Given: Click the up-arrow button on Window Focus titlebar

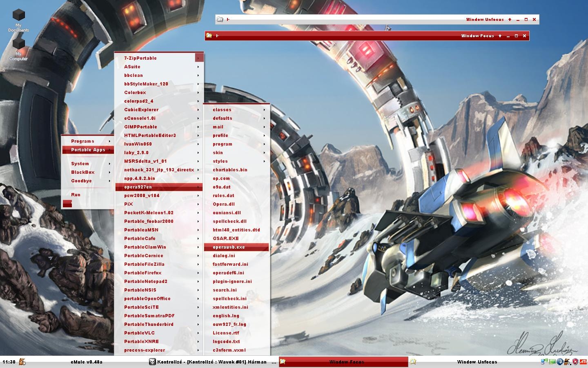Looking at the screenshot, I should (500, 36).
